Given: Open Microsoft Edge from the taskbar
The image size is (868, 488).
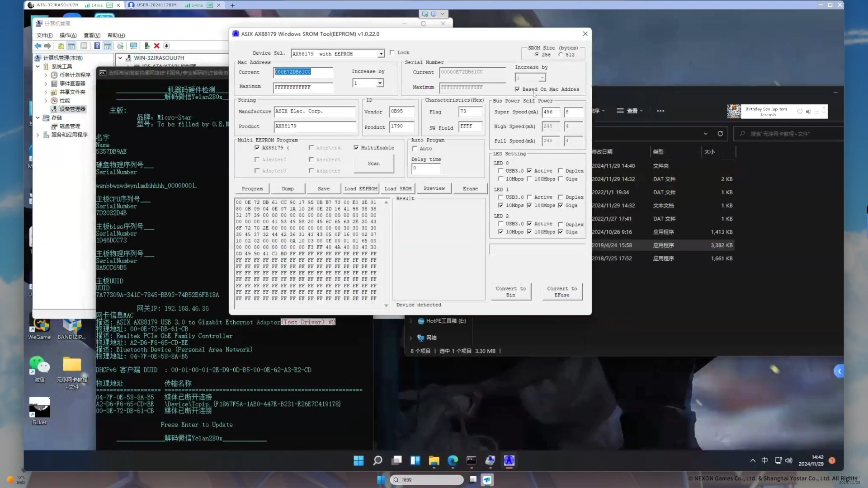Looking at the screenshot, I should 453,460.
